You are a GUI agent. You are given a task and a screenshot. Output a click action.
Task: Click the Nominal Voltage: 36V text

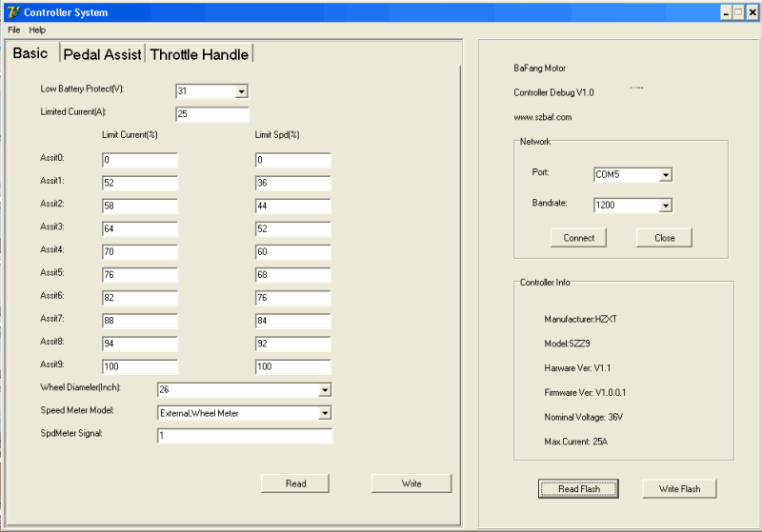[584, 417]
